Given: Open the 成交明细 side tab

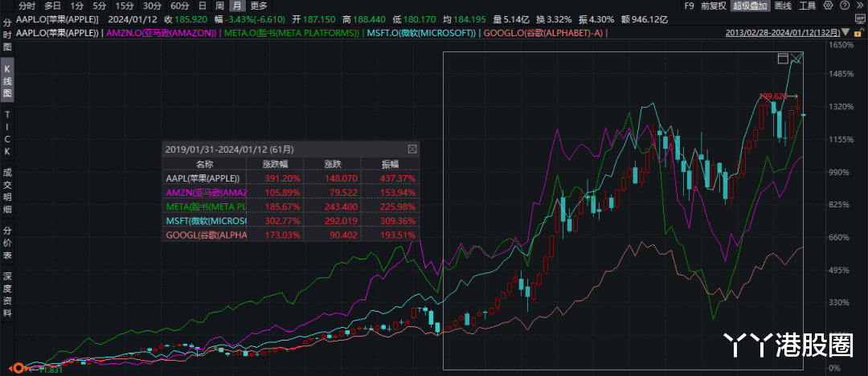Looking at the screenshot, I should click(7, 191).
